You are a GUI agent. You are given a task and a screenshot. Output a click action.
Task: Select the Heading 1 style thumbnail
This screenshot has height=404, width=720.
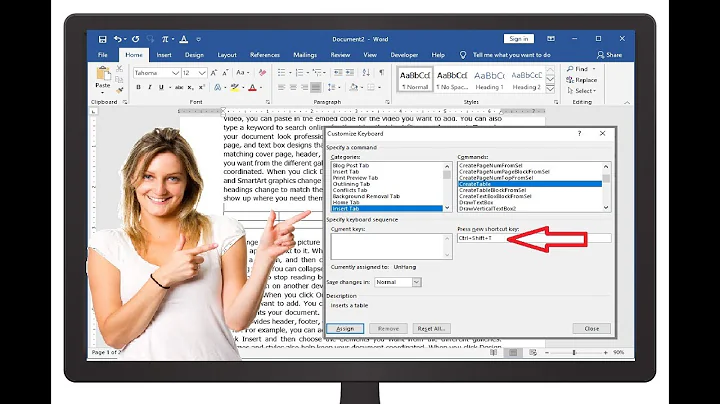point(489,80)
